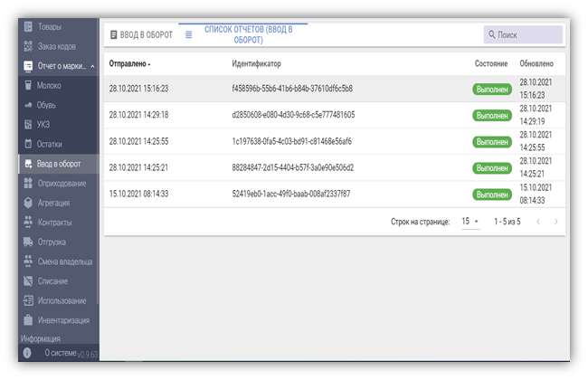
Task: Click the Товары sidebar icon
Action: (28, 27)
